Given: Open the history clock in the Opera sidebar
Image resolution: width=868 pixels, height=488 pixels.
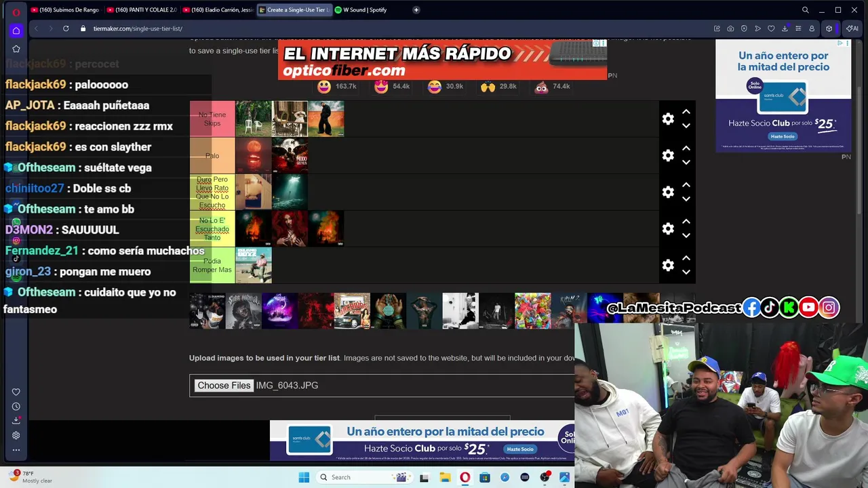Looking at the screenshot, I should tap(16, 407).
